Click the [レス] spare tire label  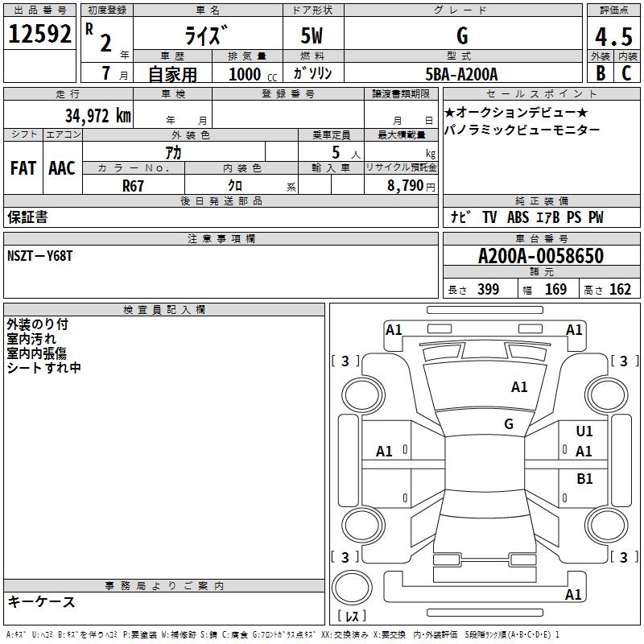(x=351, y=616)
